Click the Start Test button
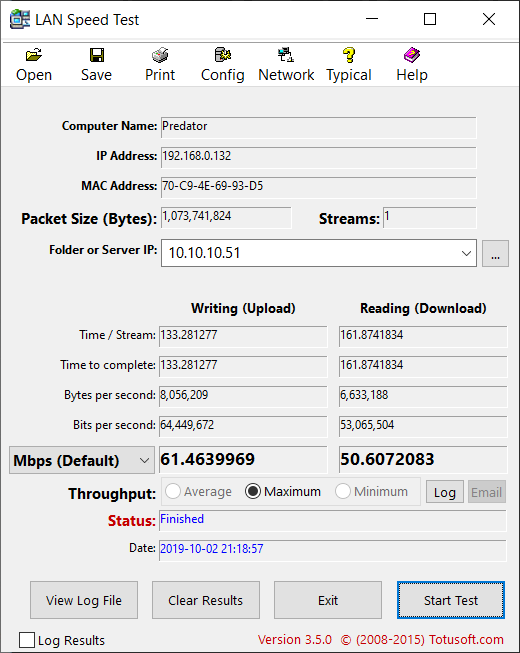Viewport: 520px width, 653px height. [x=451, y=600]
